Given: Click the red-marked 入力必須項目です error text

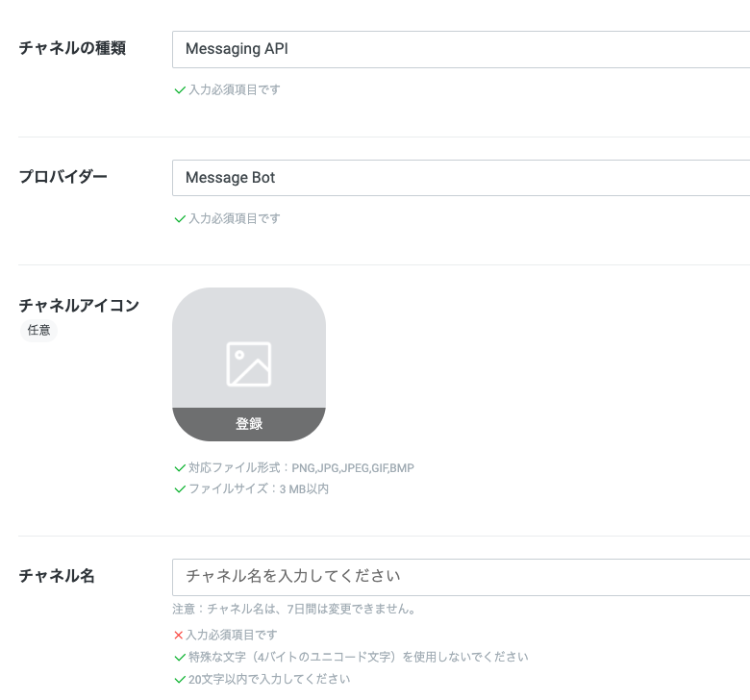Looking at the screenshot, I should pyautogui.click(x=232, y=635).
